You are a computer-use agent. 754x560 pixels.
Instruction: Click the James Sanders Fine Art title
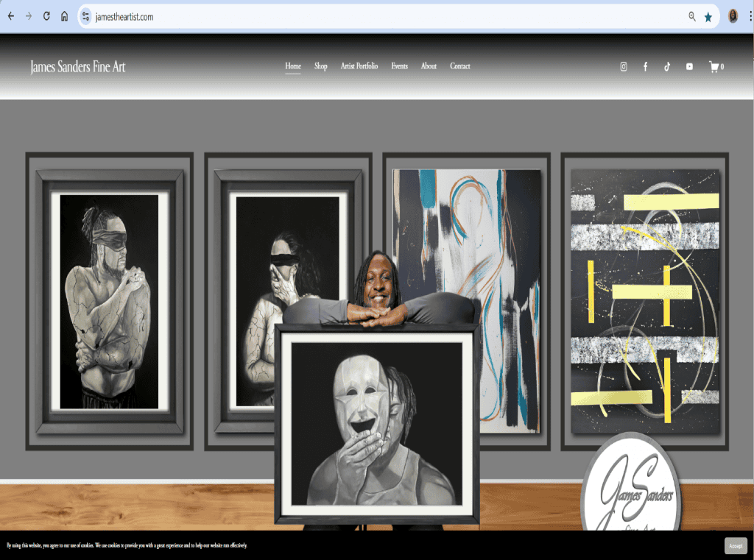tap(78, 67)
